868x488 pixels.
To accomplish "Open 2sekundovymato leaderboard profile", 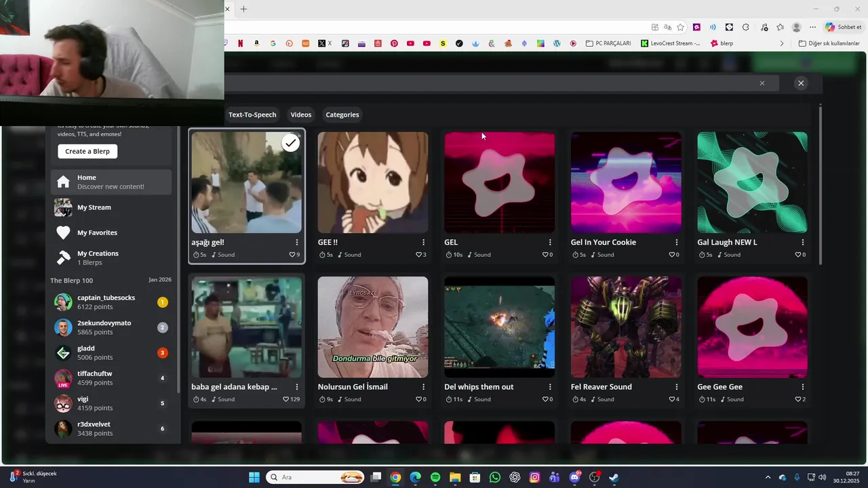I will click(111, 327).
